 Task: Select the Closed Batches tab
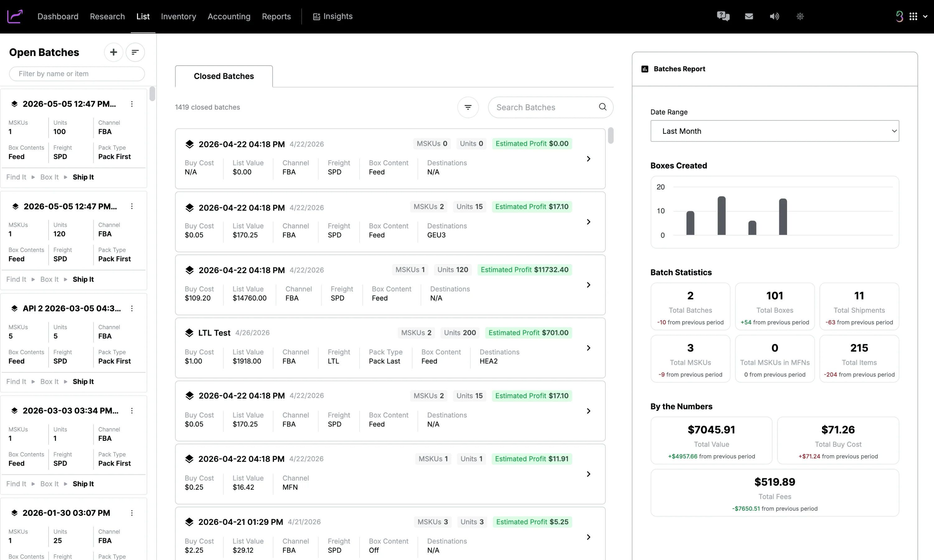[224, 76]
